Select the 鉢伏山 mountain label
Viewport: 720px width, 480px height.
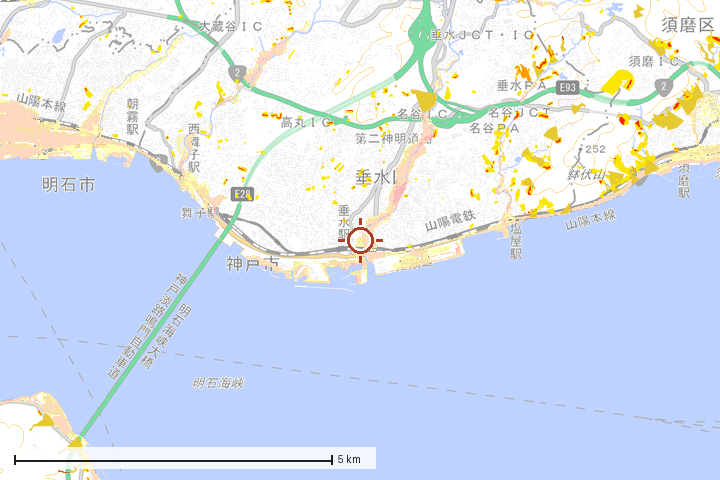586,175
